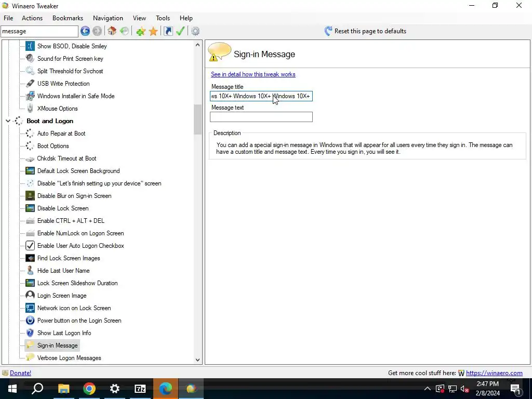The width and height of the screenshot is (532, 399).
Task: Click the Split Threshold for Svchost icon
Action: pos(30,71)
